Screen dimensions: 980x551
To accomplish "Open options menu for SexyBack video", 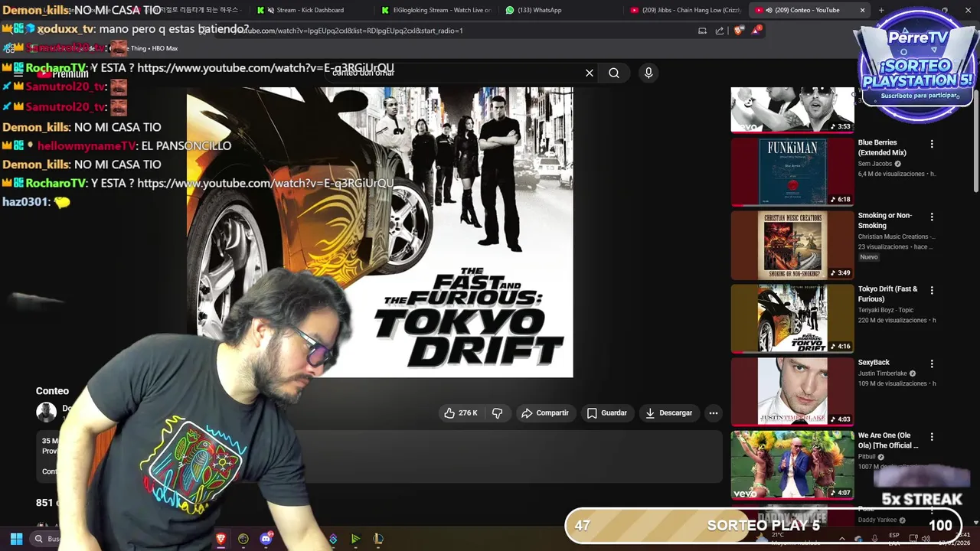I will [x=932, y=364].
